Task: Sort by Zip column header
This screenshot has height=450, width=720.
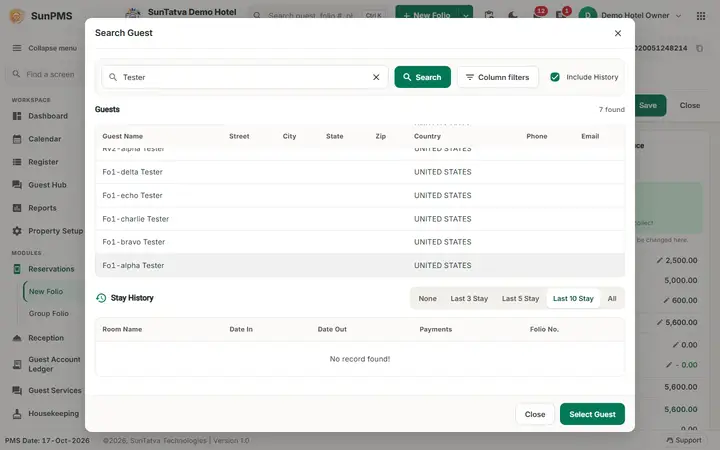Action: pos(381,136)
